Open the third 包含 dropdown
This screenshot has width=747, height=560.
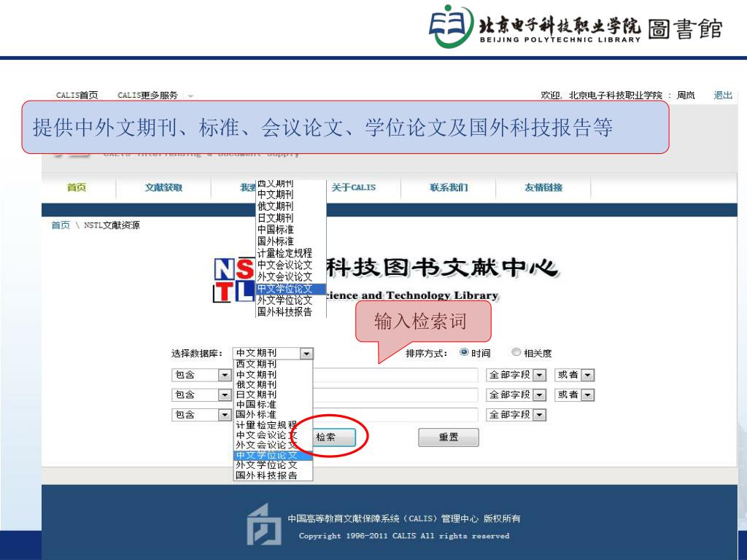[201, 415]
